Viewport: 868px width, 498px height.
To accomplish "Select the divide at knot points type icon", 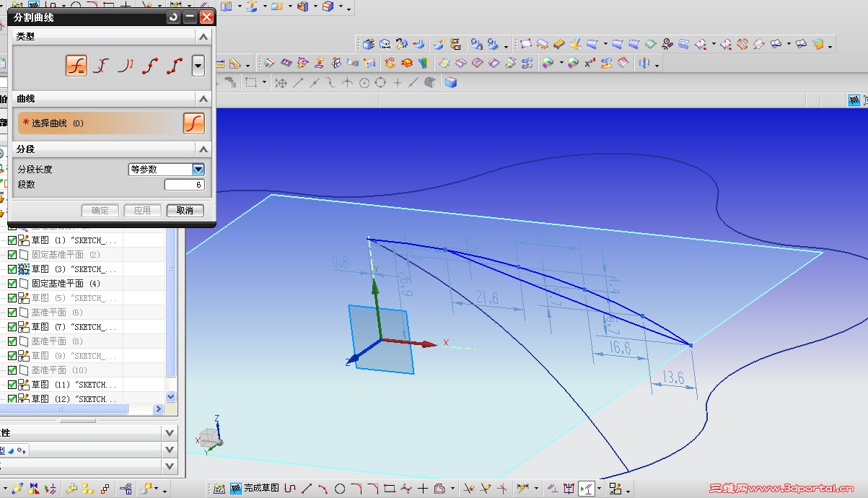I will point(149,66).
